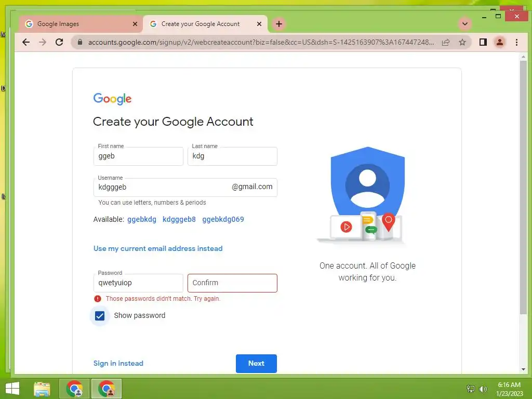
Task: Click the Next button
Action: (x=256, y=363)
